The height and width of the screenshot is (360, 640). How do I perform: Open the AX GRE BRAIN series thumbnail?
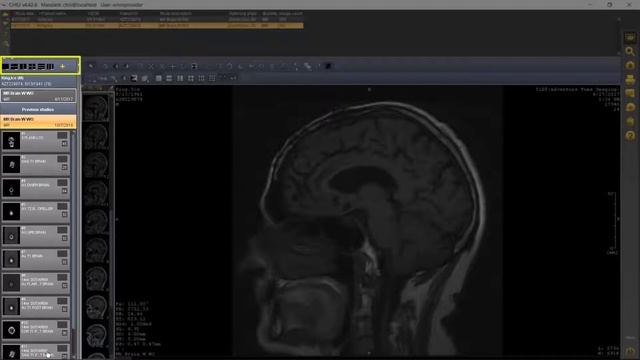click(x=11, y=236)
